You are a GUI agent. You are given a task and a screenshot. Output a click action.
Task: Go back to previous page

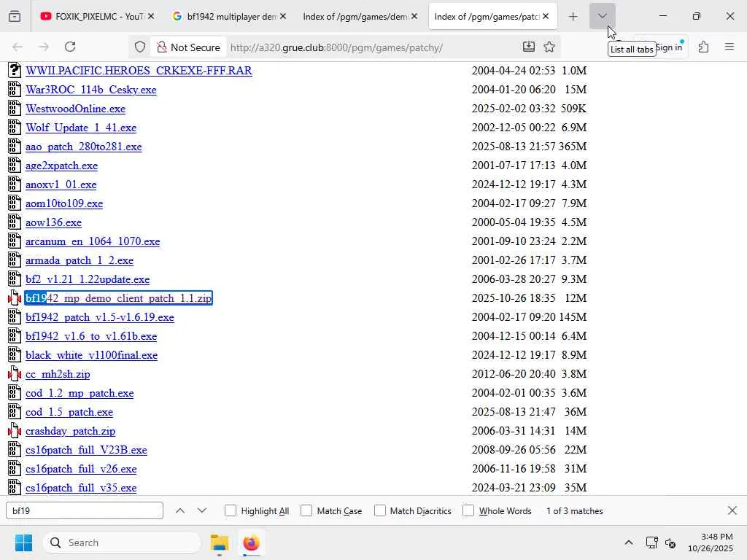click(18, 47)
